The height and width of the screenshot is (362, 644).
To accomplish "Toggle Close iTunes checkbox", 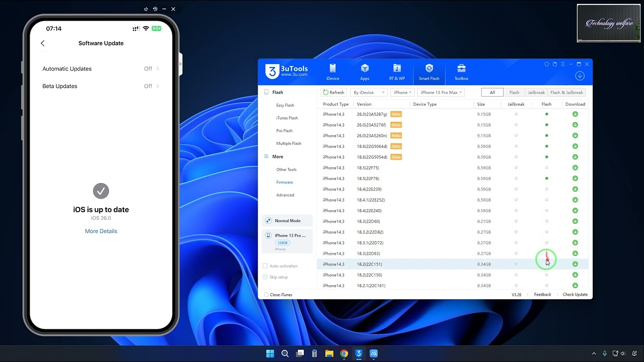I will pos(267,295).
